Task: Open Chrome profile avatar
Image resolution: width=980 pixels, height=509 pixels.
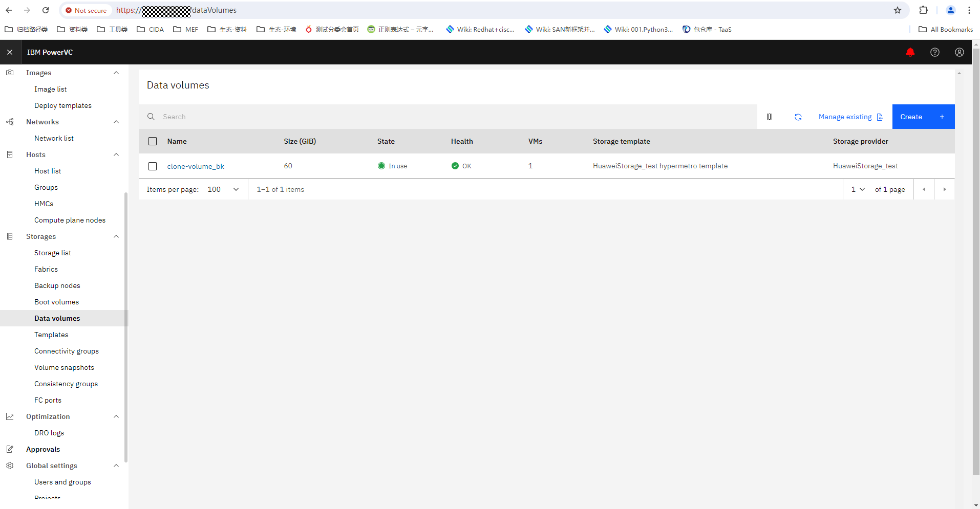Action: pyautogui.click(x=951, y=10)
